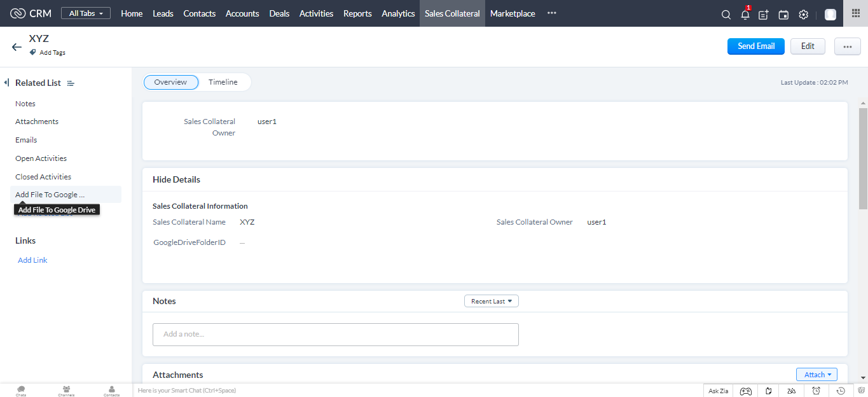Expand the Recent Last notes sorting dropdown
868x397 pixels.
[x=491, y=301]
